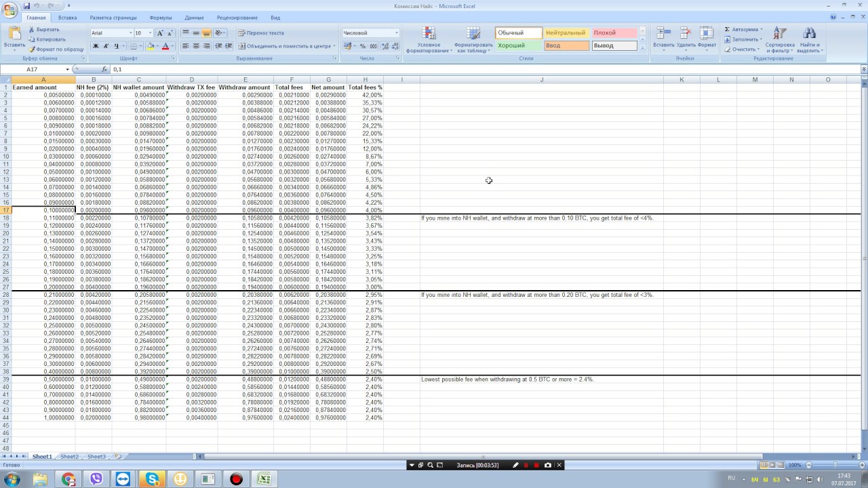
Task: Toggle top vertical alignment
Action: pyautogui.click(x=186, y=33)
